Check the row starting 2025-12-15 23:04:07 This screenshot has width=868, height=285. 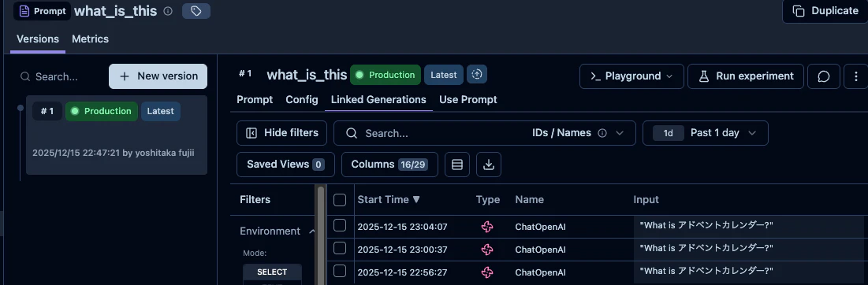(340, 225)
